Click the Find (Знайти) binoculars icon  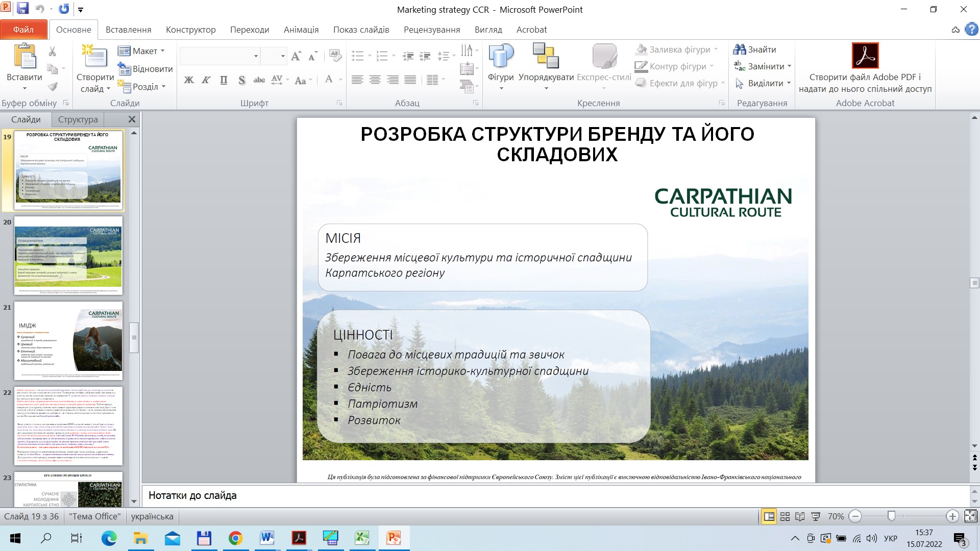tap(739, 49)
